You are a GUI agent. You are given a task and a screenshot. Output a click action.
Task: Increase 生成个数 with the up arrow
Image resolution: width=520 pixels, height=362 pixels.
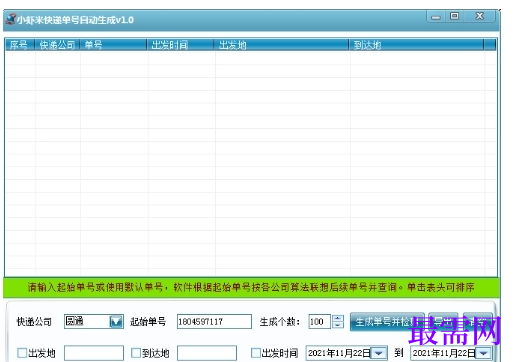click(338, 318)
